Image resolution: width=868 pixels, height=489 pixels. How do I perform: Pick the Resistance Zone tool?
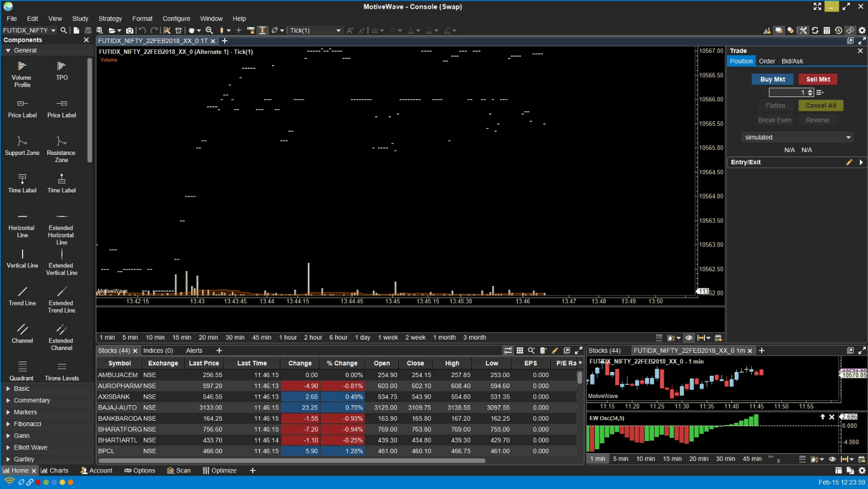[62, 149]
